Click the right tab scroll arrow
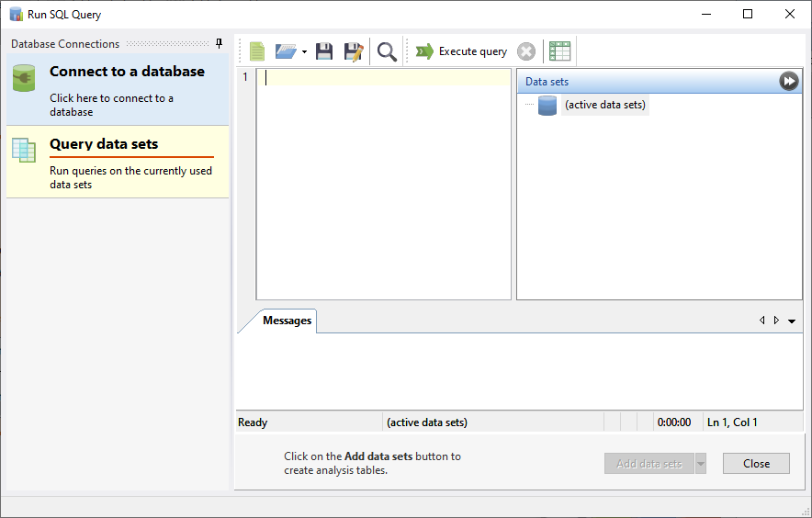Screen dimensions: 812x518 [x=776, y=321]
